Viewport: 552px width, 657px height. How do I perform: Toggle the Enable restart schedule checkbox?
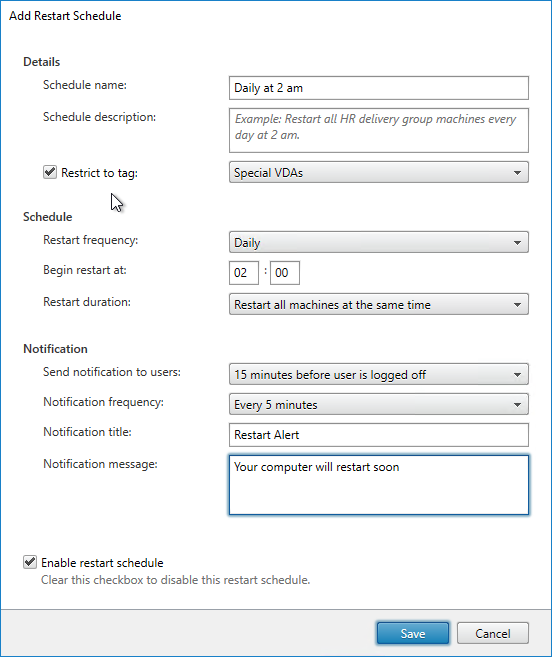tap(30, 562)
